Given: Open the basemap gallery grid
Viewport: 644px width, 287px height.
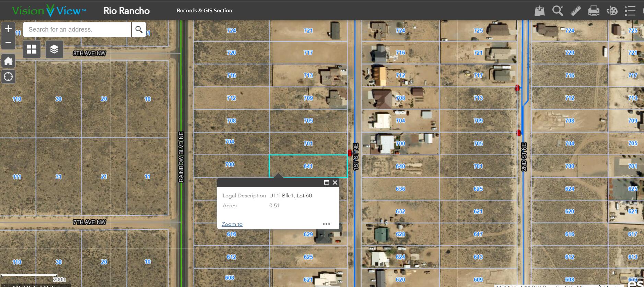Looking at the screenshot, I should point(32,49).
